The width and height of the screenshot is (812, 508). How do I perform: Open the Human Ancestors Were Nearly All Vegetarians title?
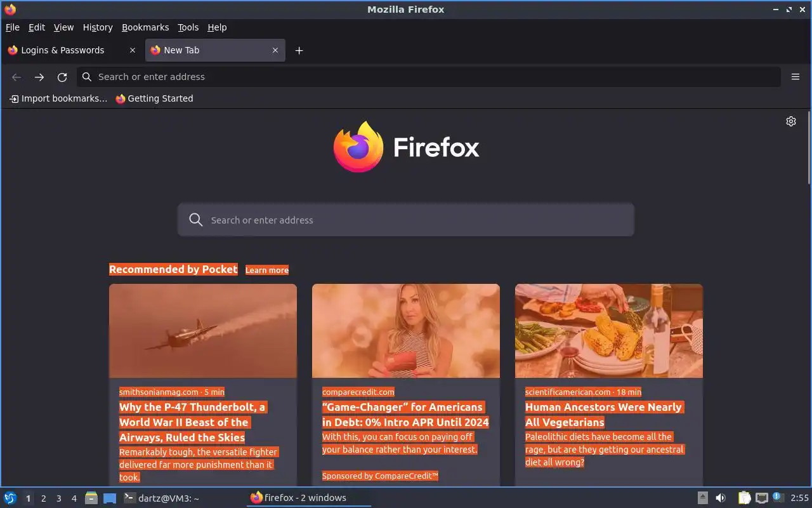click(603, 415)
